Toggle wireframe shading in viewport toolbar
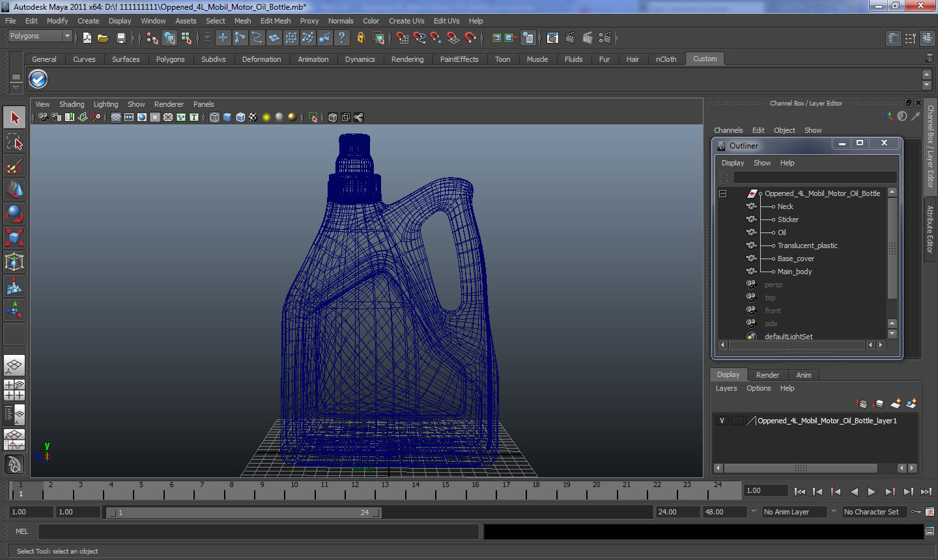The height and width of the screenshot is (560, 938). (214, 117)
